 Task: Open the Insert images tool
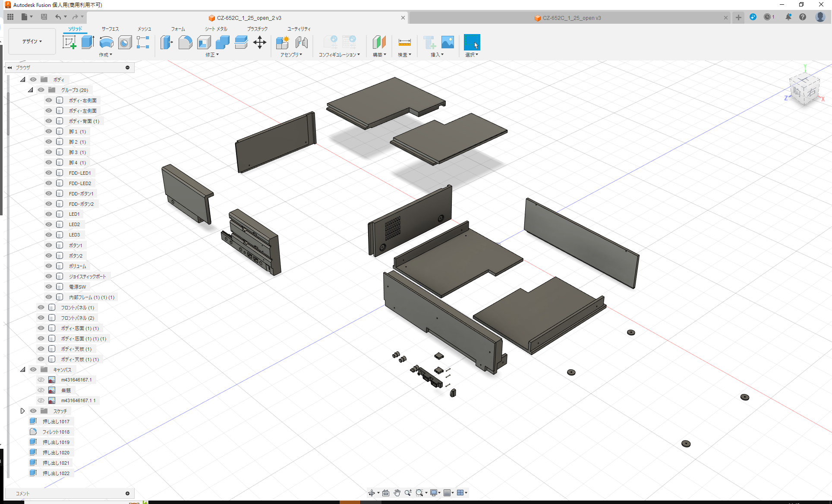[448, 42]
